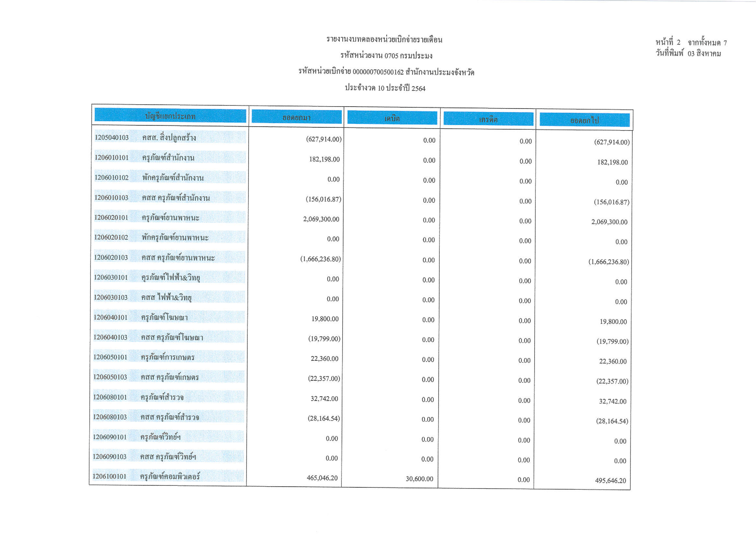Click the period line ประจำงวด 10 ประจำปี 2564

(385, 88)
